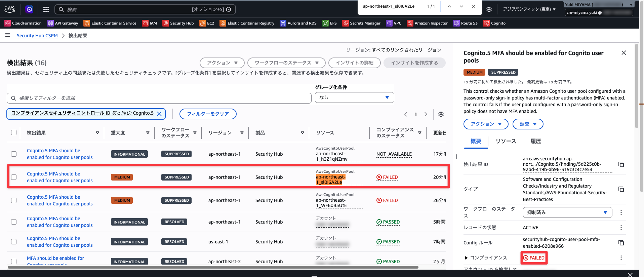Open the ワークフローのステータス dropdown button
Image resolution: width=644 pixels, height=277 pixels.
click(286, 63)
